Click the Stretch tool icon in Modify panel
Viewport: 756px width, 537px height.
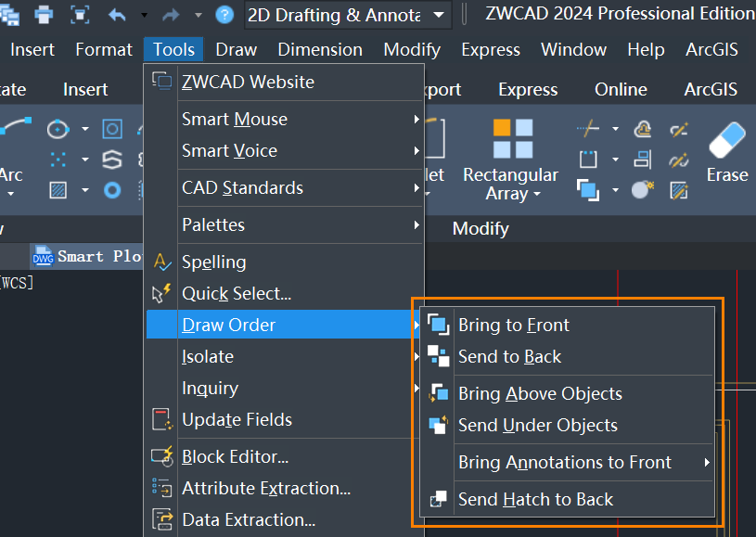588,160
